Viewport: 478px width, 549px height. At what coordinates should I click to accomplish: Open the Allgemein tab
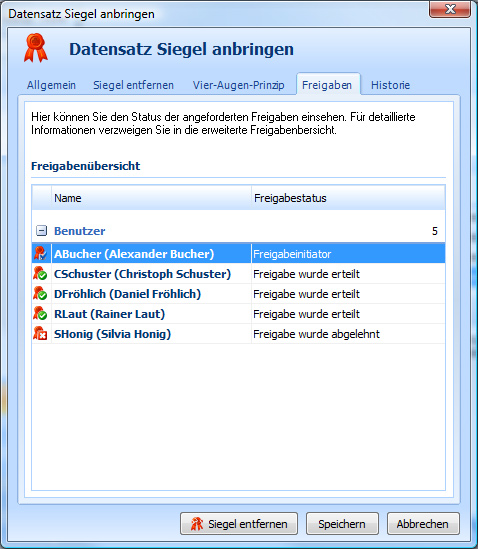click(x=51, y=85)
